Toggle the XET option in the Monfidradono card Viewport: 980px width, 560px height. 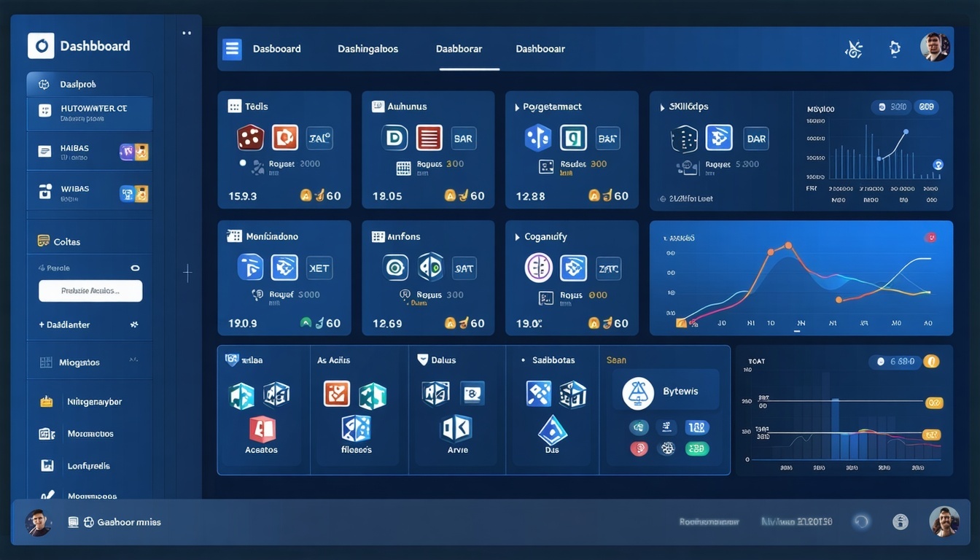pyautogui.click(x=319, y=268)
